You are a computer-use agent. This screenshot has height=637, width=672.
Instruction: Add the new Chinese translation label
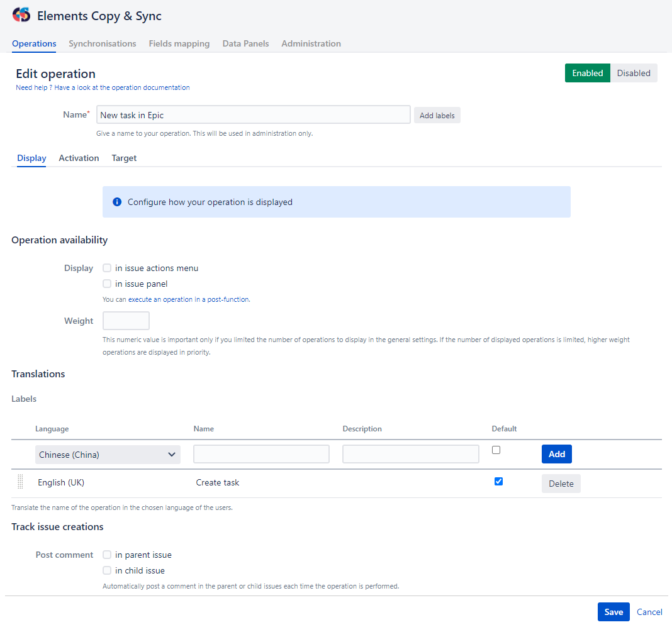556,453
